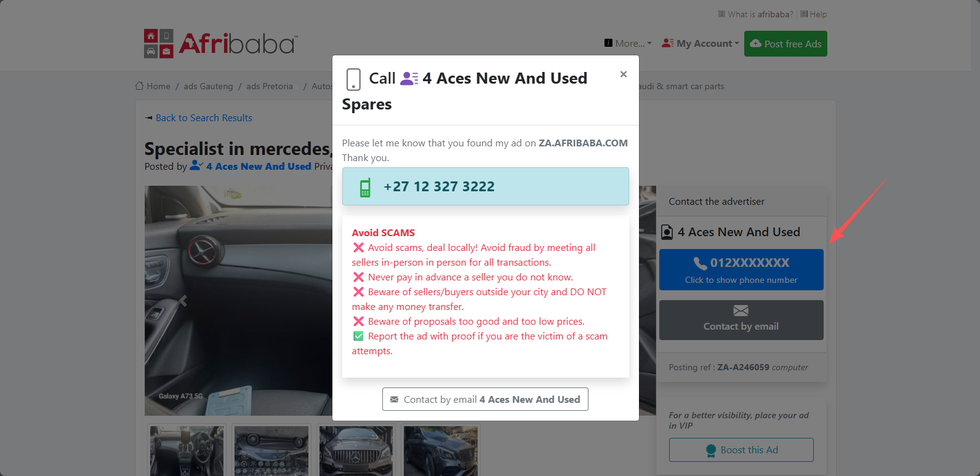Click the smartphone icon in the dialog title
The height and width of the screenshot is (476, 980).
[353, 79]
